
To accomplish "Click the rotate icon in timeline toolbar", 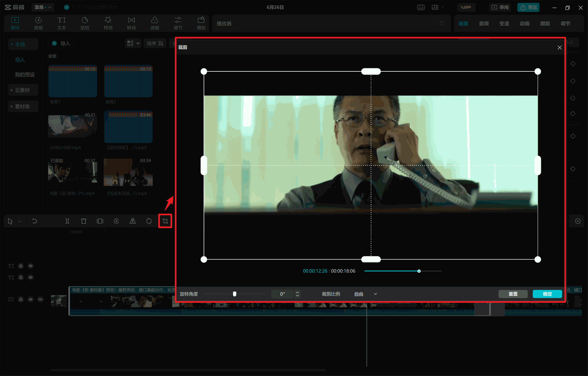I will pos(149,221).
